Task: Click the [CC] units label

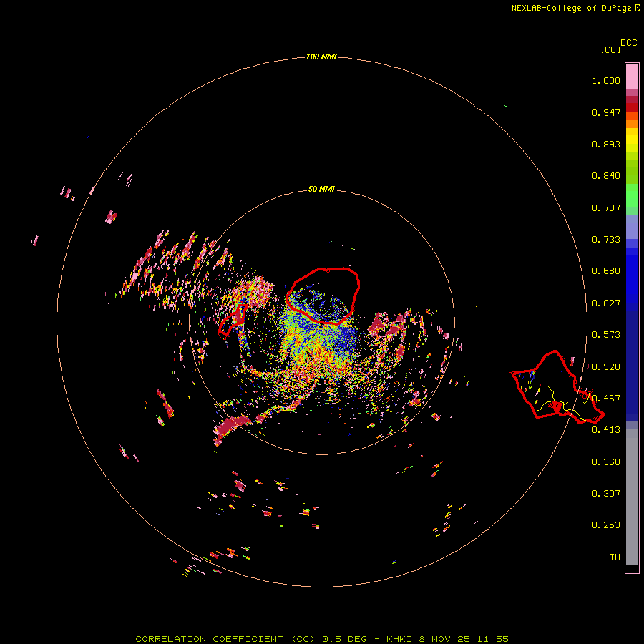Action: click(610, 49)
